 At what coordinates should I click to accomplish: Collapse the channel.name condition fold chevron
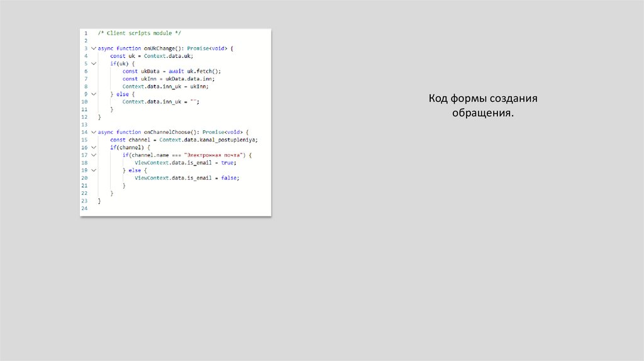click(94, 155)
